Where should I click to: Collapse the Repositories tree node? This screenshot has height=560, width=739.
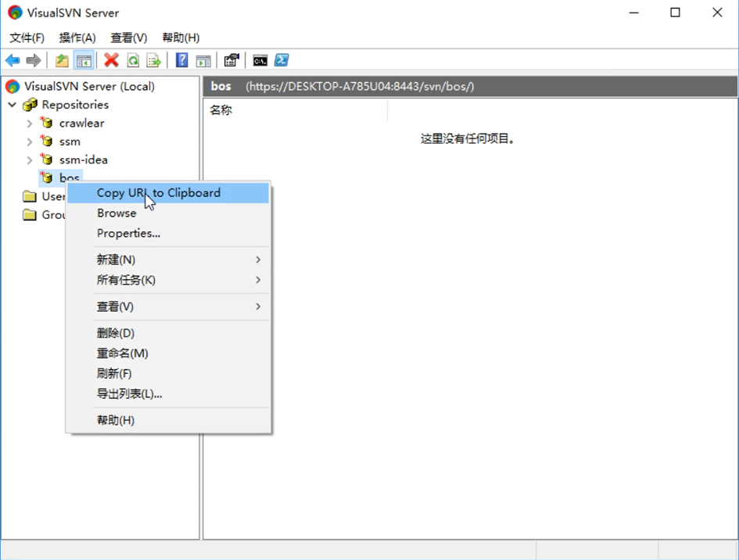13,105
